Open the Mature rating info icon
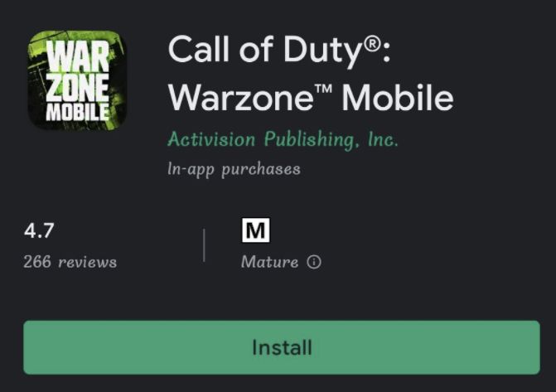The width and height of the screenshot is (556, 392). pyautogui.click(x=314, y=262)
